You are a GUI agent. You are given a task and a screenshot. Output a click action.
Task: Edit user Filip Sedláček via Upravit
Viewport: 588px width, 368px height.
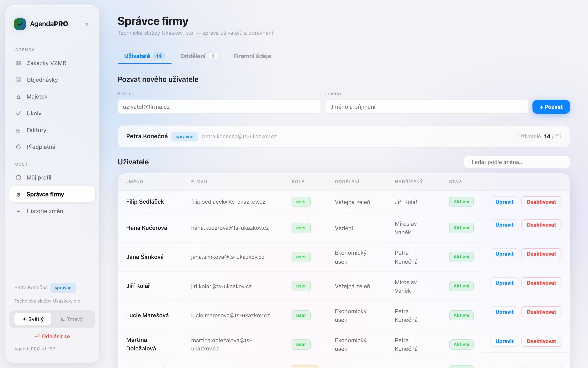(504, 202)
